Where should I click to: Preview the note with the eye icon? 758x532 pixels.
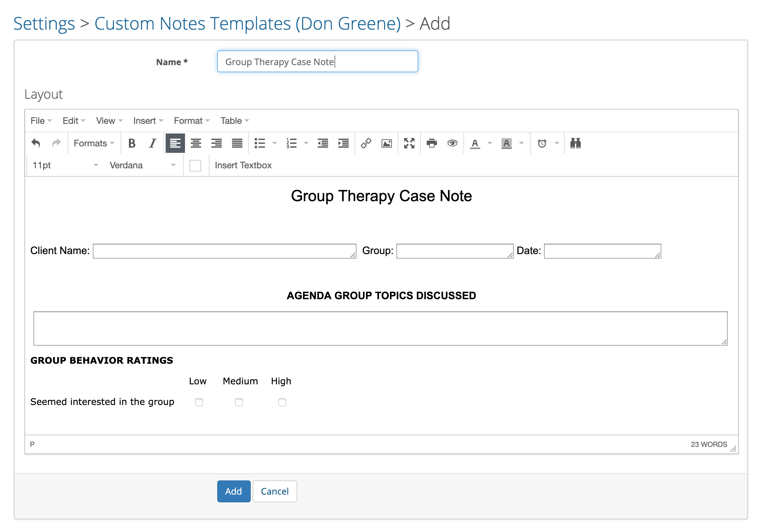pos(452,143)
